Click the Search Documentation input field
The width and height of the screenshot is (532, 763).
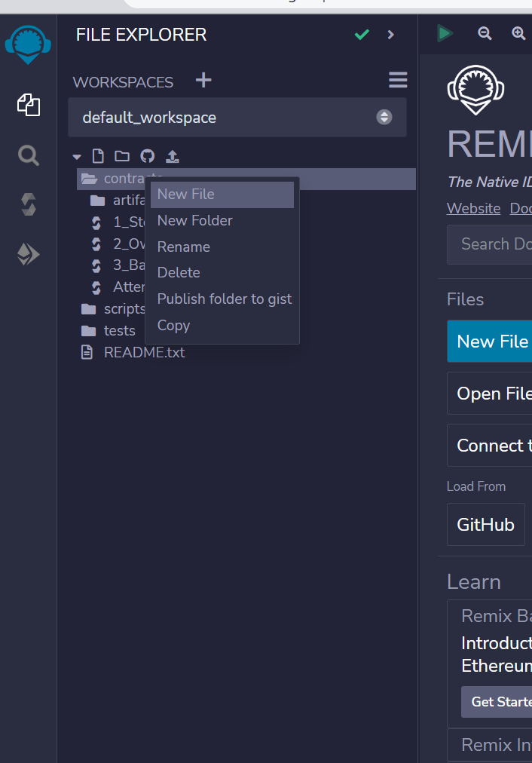tap(489, 244)
